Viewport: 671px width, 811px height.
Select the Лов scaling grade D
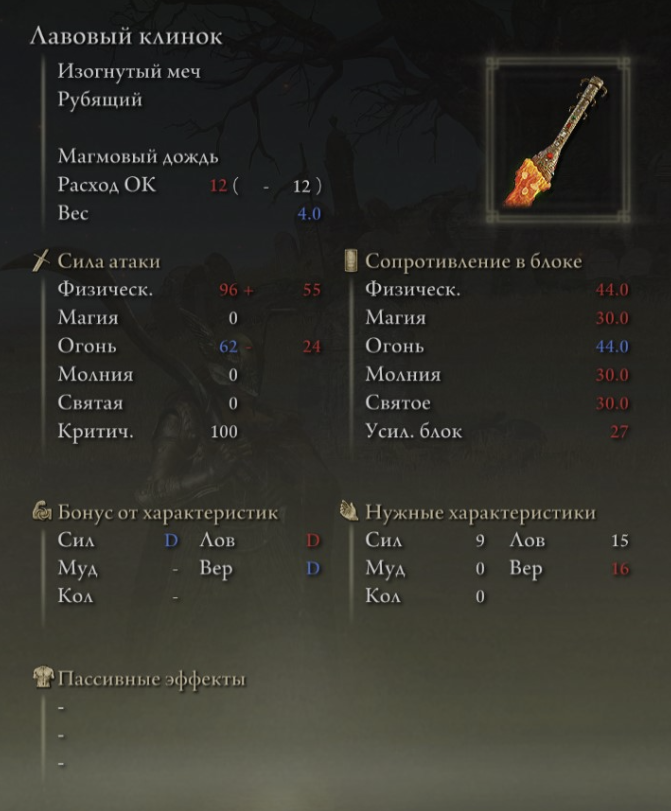(312, 540)
